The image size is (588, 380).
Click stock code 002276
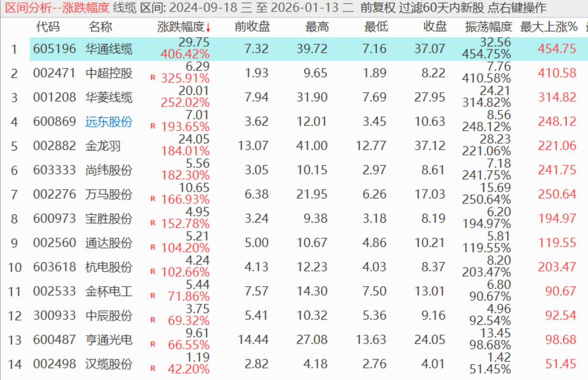click(x=55, y=194)
